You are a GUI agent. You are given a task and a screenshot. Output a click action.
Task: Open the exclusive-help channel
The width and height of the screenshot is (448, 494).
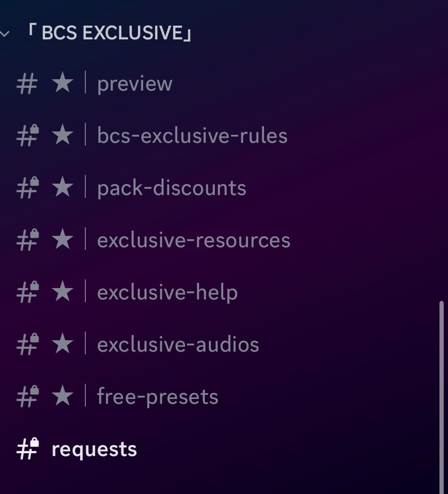pyautogui.click(x=167, y=293)
